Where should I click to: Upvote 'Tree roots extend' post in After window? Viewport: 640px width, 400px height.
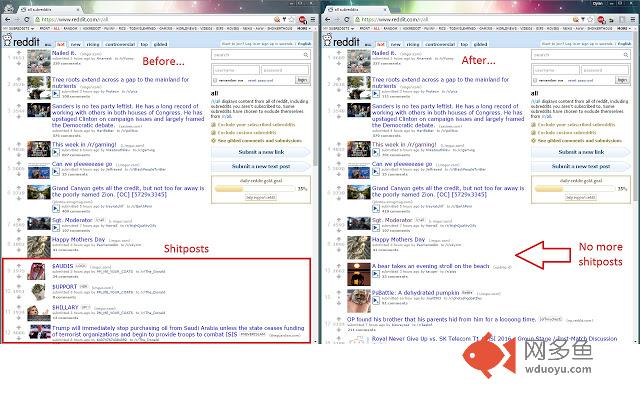click(339, 79)
